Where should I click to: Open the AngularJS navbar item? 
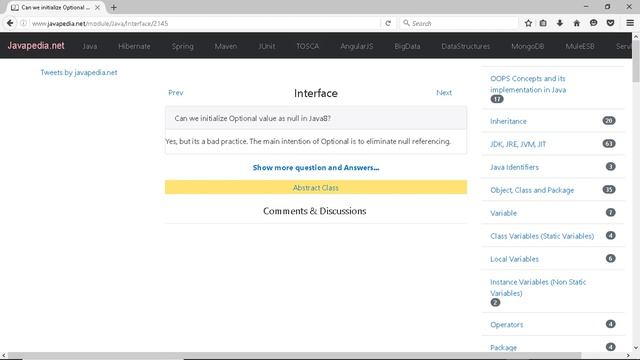tap(357, 46)
